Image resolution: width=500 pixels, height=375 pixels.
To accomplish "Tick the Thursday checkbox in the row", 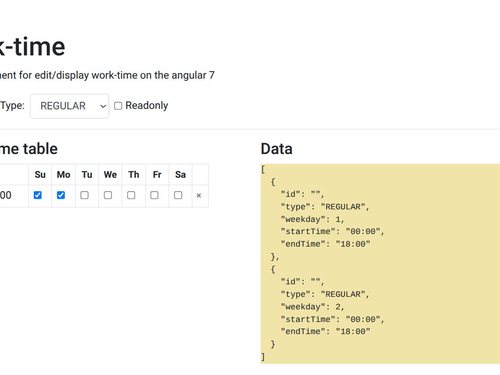I will (131, 195).
